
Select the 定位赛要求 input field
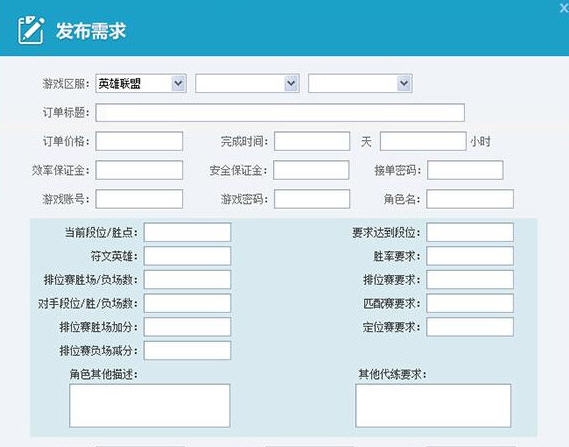pyautogui.click(x=470, y=327)
